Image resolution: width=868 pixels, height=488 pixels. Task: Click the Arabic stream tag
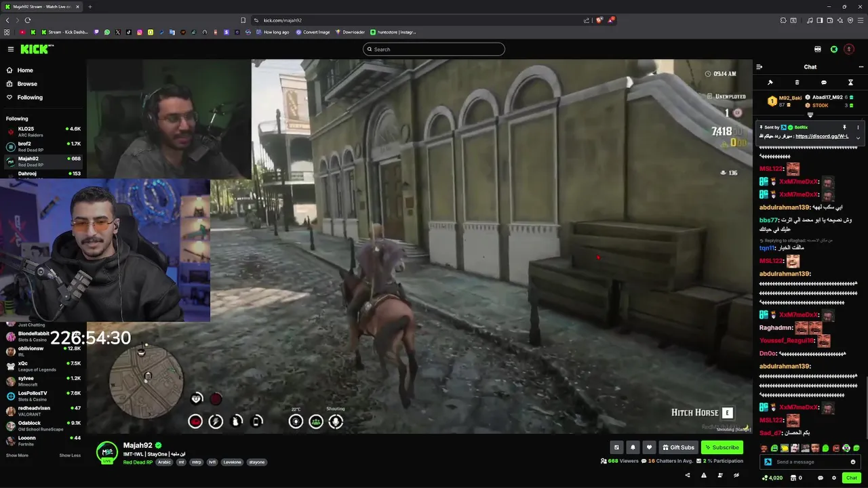(x=165, y=462)
